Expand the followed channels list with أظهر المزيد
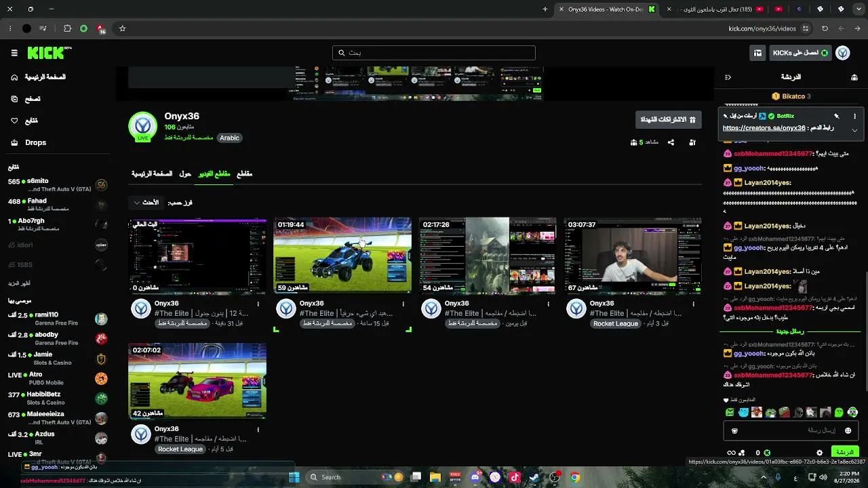The width and height of the screenshot is (868, 488). coord(19,283)
